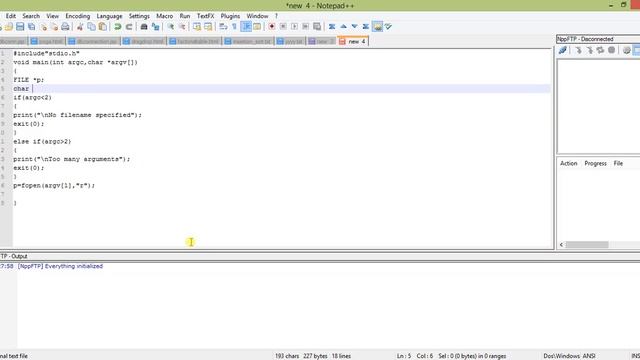The width and height of the screenshot is (640, 360).
Task: Click the Save All toolbar icon
Action: click(31, 27)
